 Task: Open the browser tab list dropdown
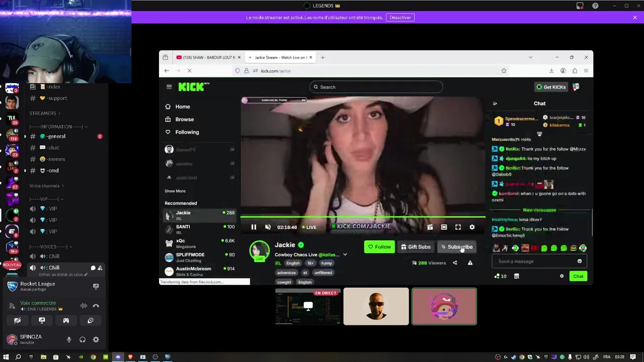[530, 57]
